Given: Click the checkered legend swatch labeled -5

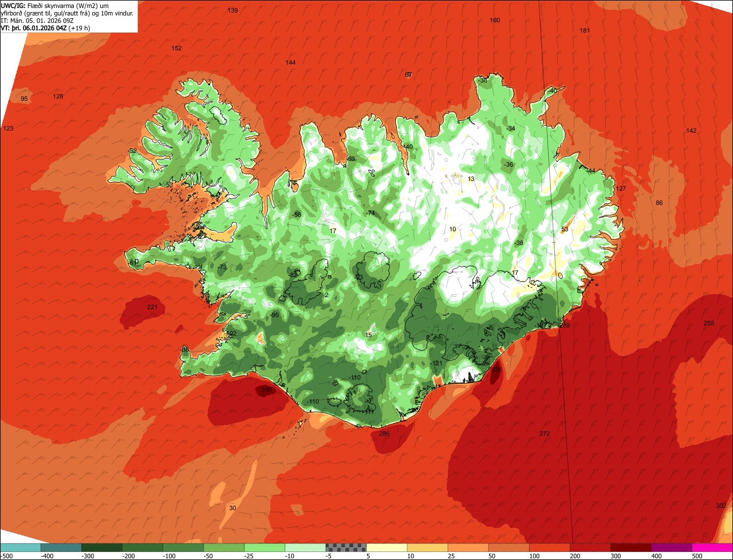Looking at the screenshot, I should tap(345, 547).
